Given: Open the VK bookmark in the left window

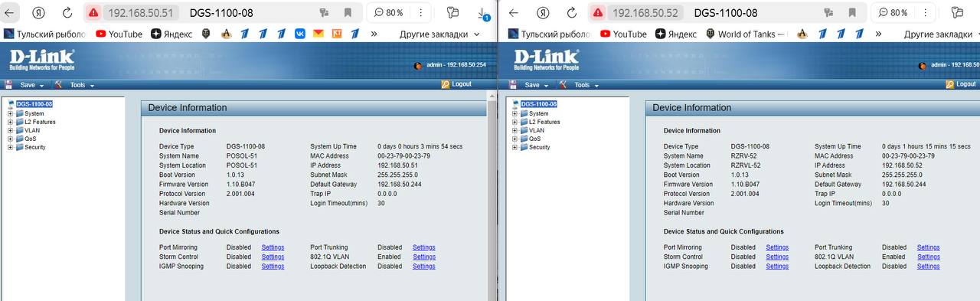Looking at the screenshot, I should [x=299, y=34].
